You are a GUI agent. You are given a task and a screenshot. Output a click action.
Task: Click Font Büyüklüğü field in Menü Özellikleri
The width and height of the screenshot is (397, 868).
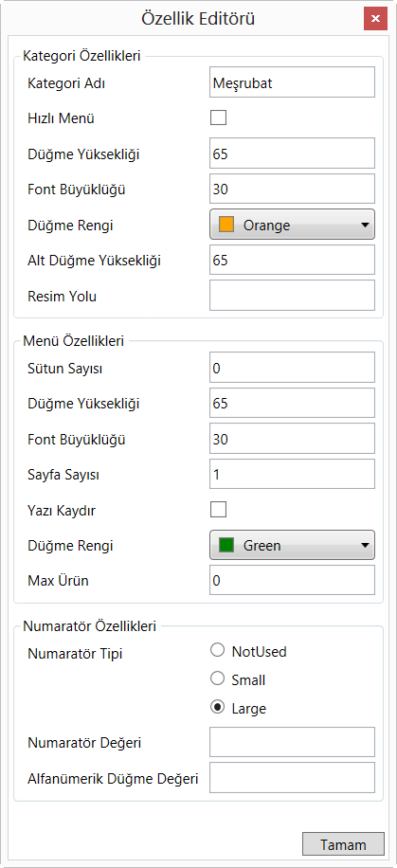(292, 438)
